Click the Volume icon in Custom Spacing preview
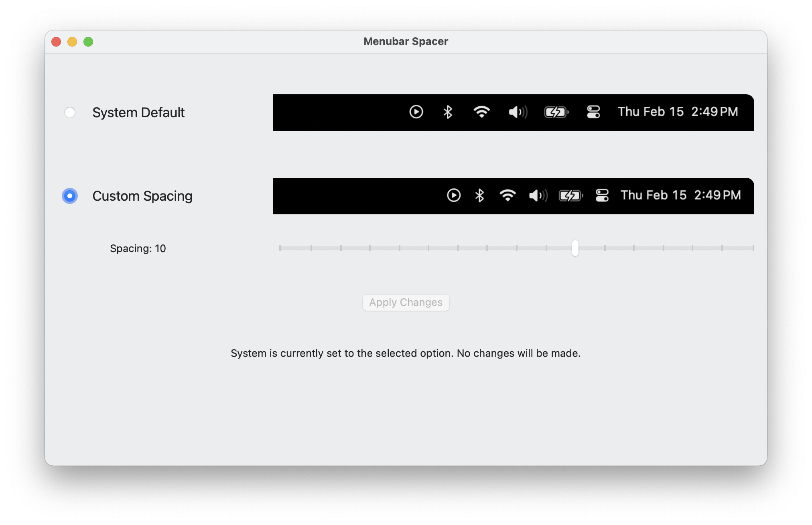Screen dimensions: 812x525 536,195
